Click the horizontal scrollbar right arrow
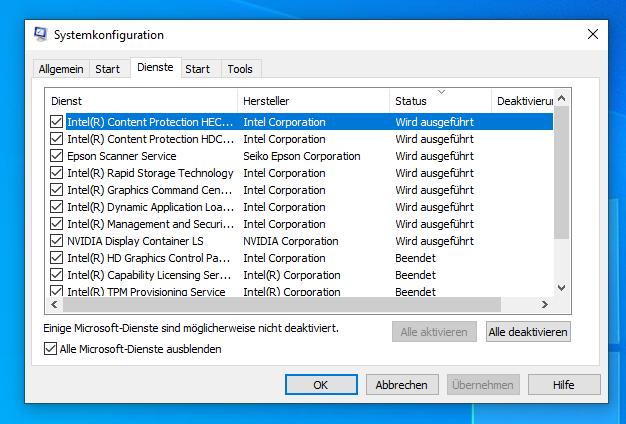The width and height of the screenshot is (626, 424). coord(545,304)
